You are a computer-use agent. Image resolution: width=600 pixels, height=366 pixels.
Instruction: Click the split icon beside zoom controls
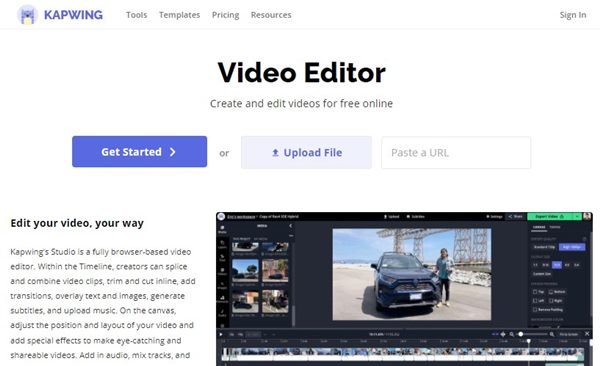tap(503, 334)
